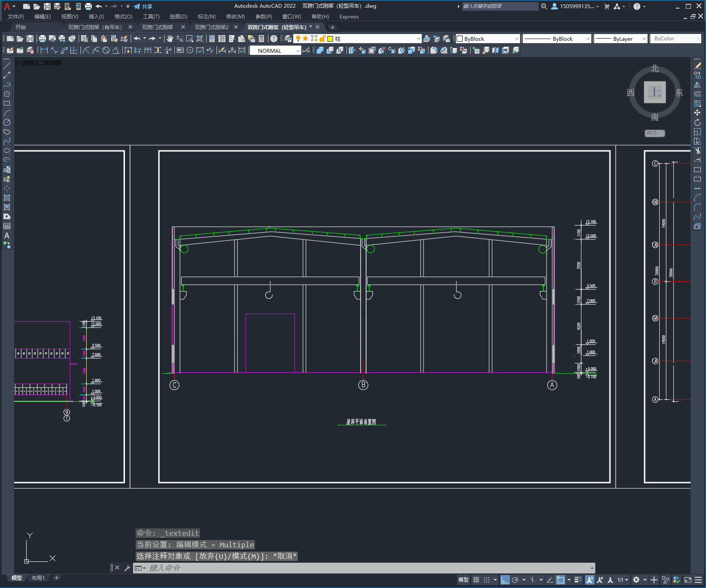The image size is (706, 588).
Task: Click the 上 top face of ViewCube
Action: click(x=655, y=92)
